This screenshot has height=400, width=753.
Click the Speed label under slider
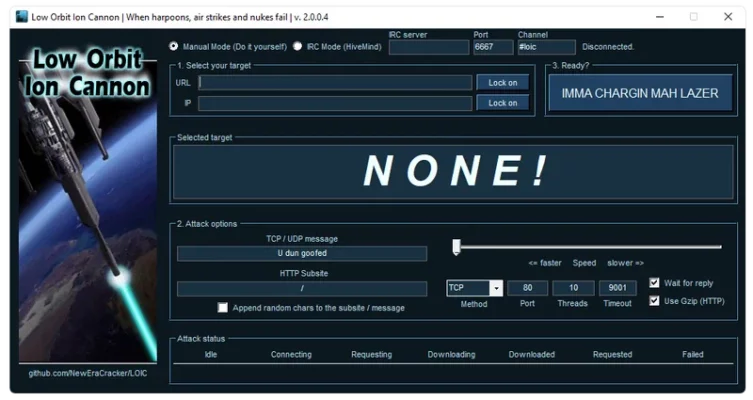pyautogui.click(x=584, y=263)
